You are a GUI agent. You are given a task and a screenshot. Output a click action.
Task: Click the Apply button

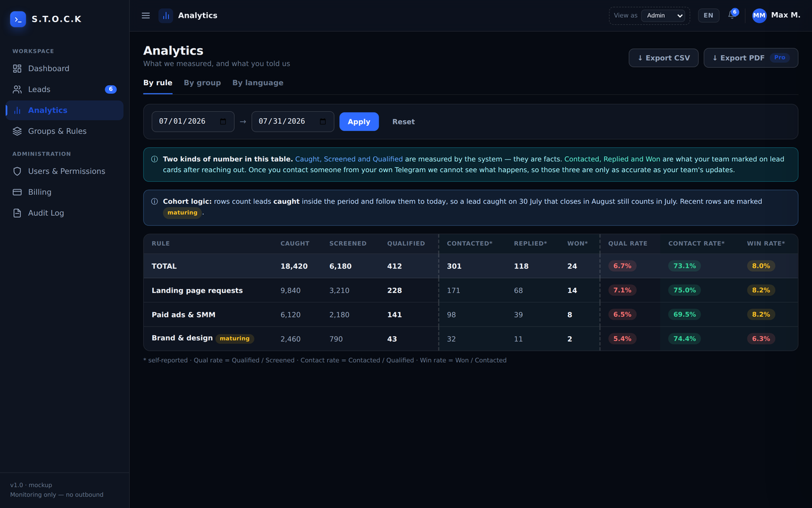point(359,122)
